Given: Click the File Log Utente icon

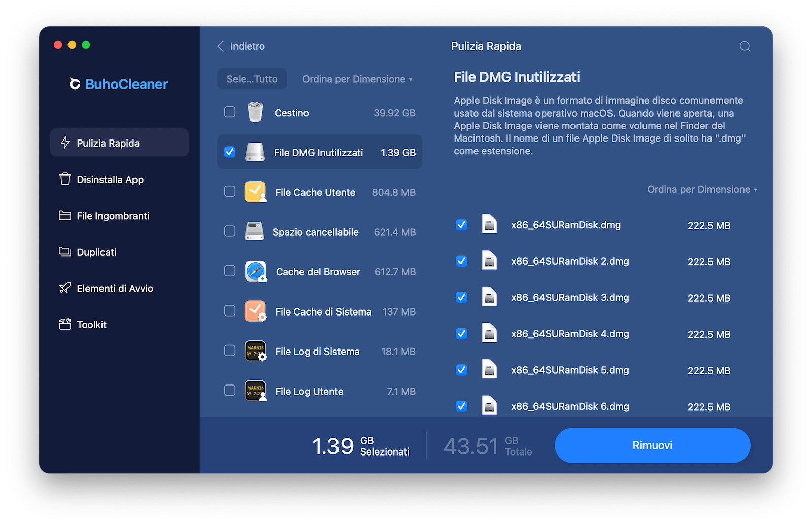Looking at the screenshot, I should coord(255,391).
